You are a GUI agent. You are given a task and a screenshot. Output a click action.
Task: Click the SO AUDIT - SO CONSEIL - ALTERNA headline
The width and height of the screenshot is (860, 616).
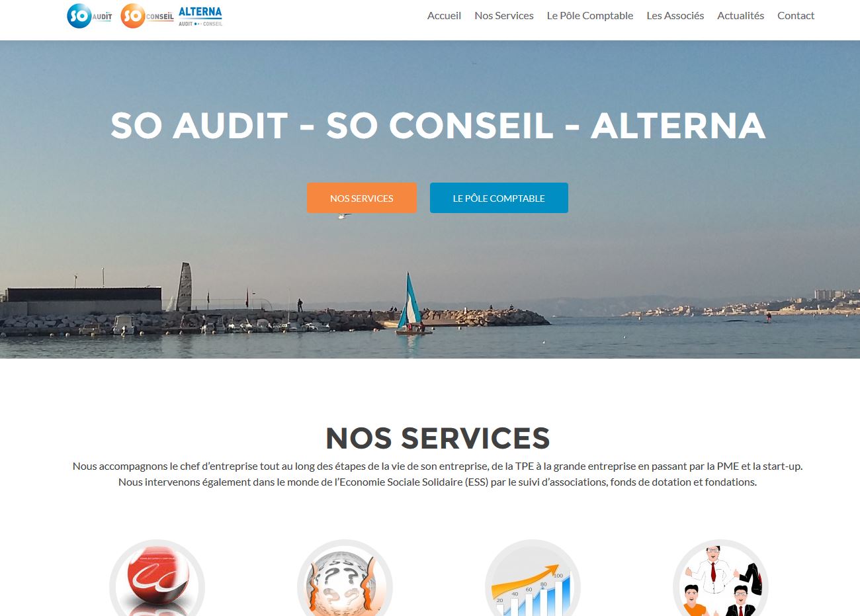[438, 126]
